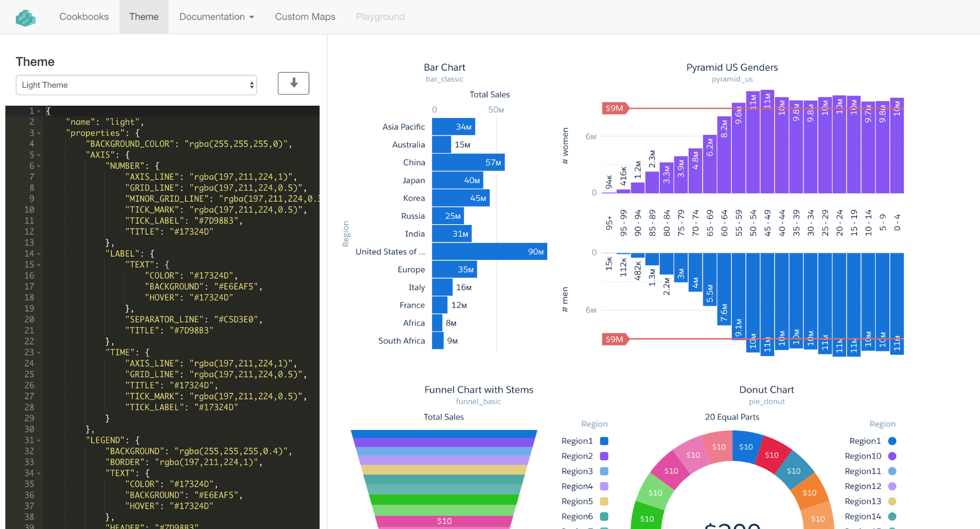Viewport: 980px width, 529px height.
Task: Collapse the code fold at line 3
Action: click(x=39, y=133)
